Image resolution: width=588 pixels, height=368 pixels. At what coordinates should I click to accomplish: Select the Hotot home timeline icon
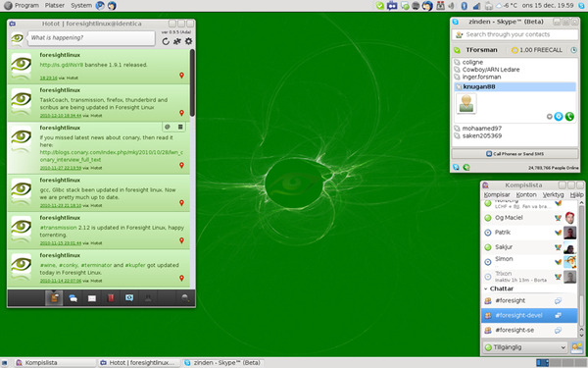point(54,298)
